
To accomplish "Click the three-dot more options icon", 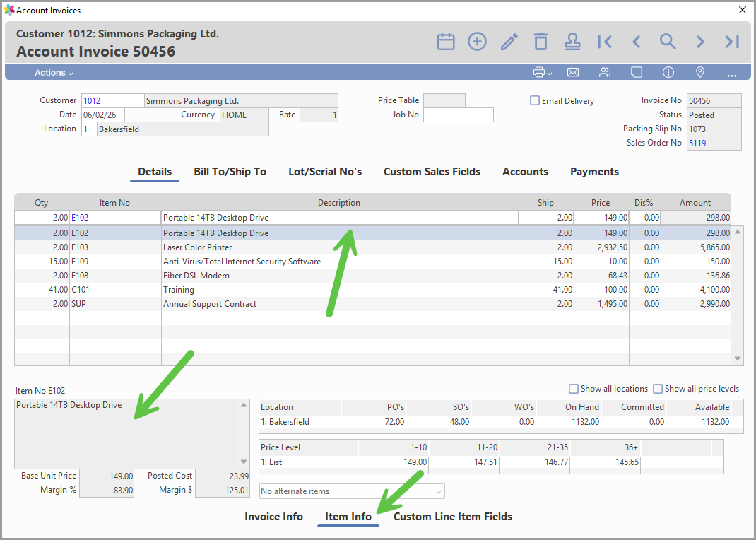I will click(732, 75).
